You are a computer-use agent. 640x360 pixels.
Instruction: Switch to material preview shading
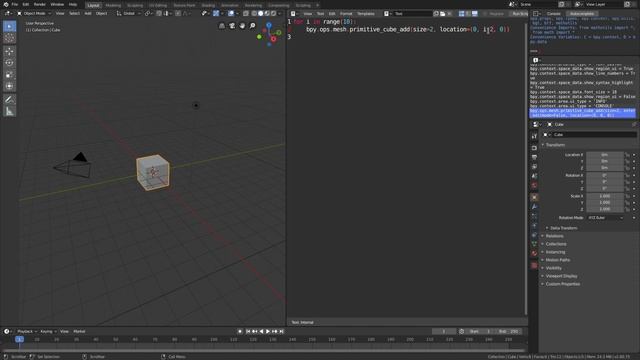tap(267, 13)
